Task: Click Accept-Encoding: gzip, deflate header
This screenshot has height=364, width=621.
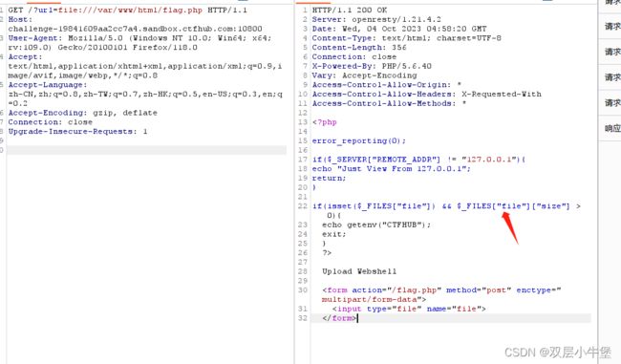Action: tap(82, 113)
